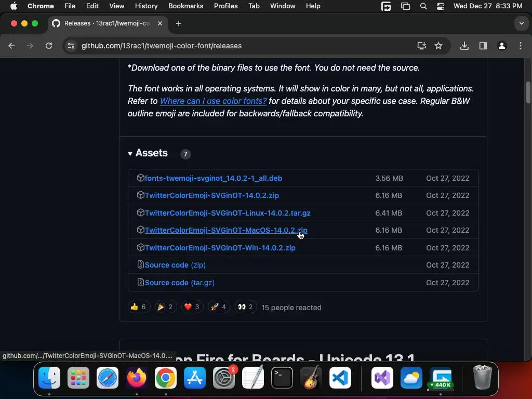Launch GarageBand from the Dock
Screen dimensions: 532x399
pos(311,378)
